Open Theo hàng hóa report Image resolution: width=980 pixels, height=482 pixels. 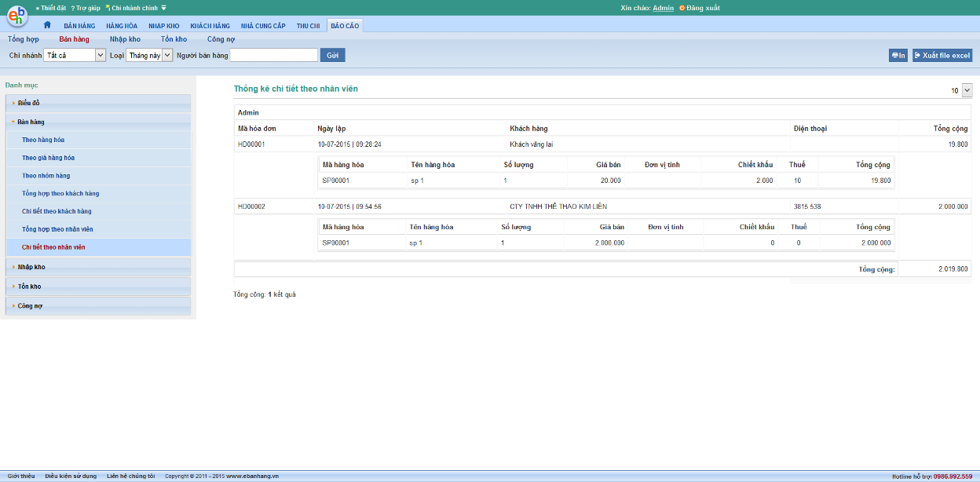click(x=43, y=140)
